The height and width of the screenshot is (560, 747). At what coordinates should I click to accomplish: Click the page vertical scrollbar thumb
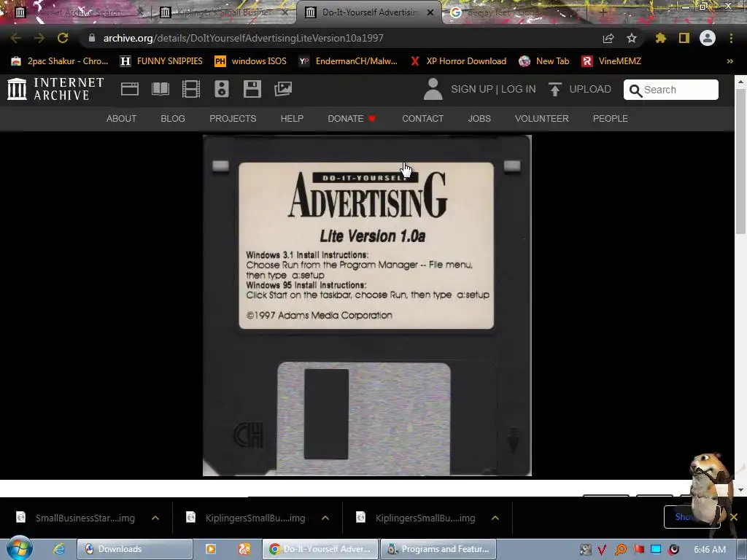740,162
